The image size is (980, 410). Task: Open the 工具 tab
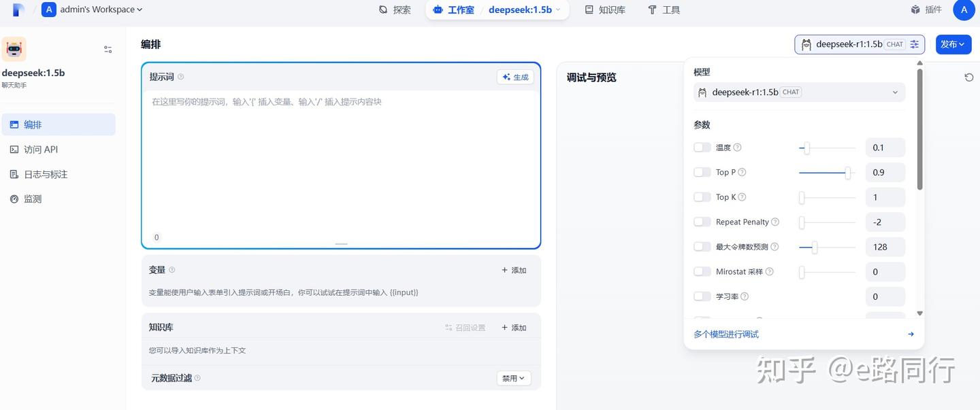tap(664, 10)
